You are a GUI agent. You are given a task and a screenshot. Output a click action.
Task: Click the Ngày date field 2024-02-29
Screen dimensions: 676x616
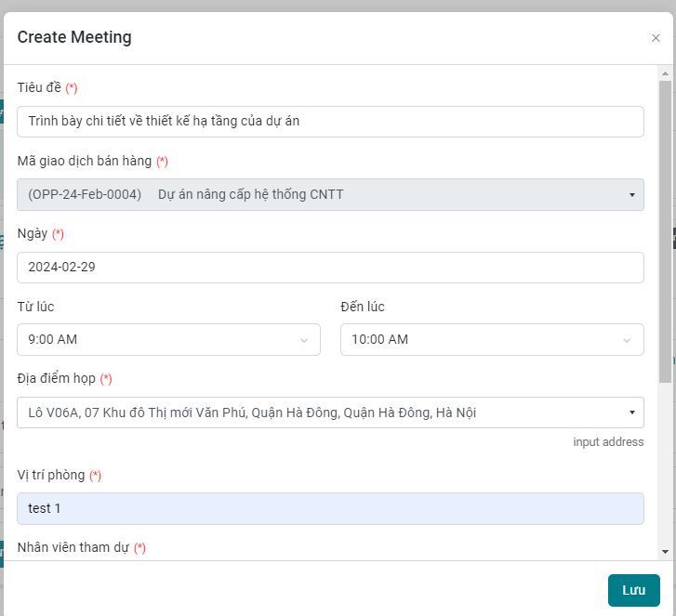(x=330, y=267)
